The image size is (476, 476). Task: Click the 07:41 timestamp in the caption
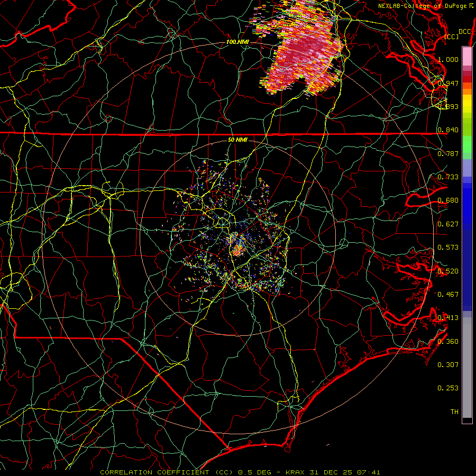tap(369, 472)
